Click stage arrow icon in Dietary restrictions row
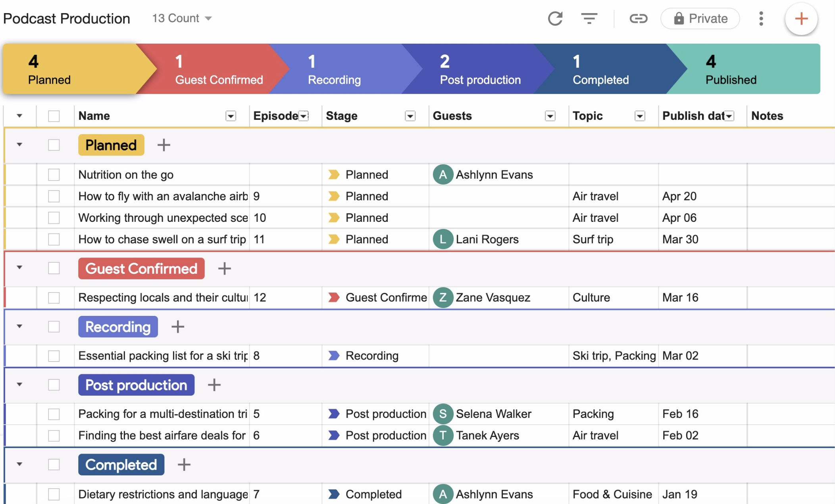This screenshot has width=835, height=504. 334,494
